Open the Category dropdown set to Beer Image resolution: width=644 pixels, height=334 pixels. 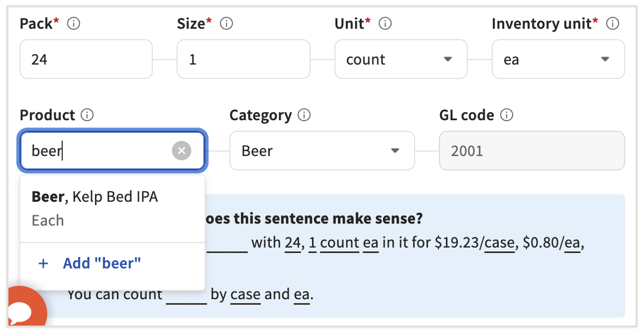point(321,151)
